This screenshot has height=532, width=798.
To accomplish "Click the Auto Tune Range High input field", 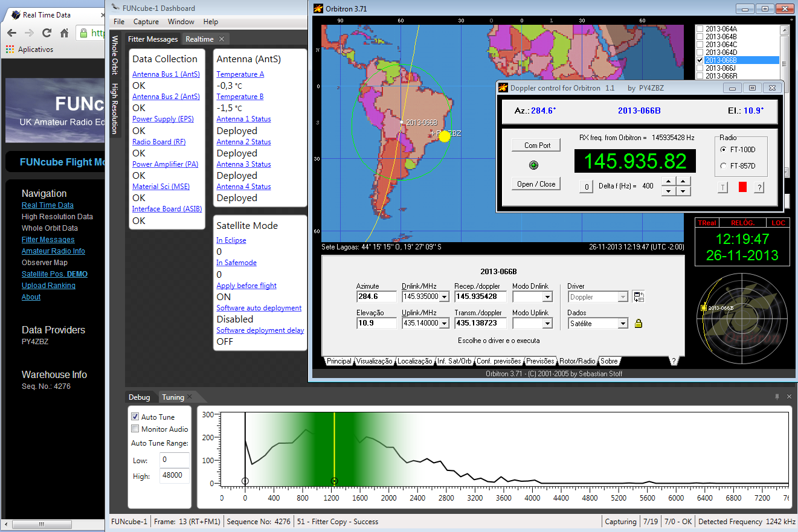I will coord(175,476).
